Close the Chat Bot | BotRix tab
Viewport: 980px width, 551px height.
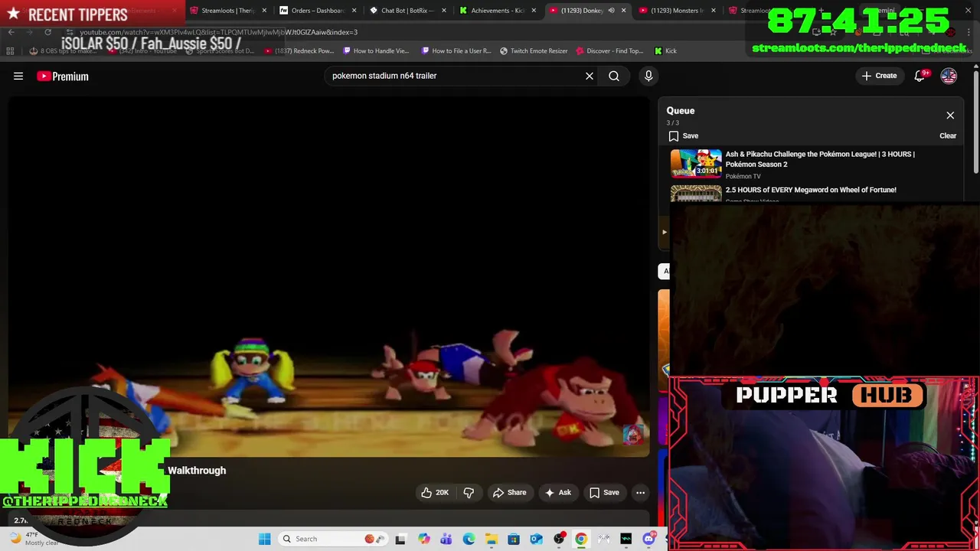[x=444, y=11]
